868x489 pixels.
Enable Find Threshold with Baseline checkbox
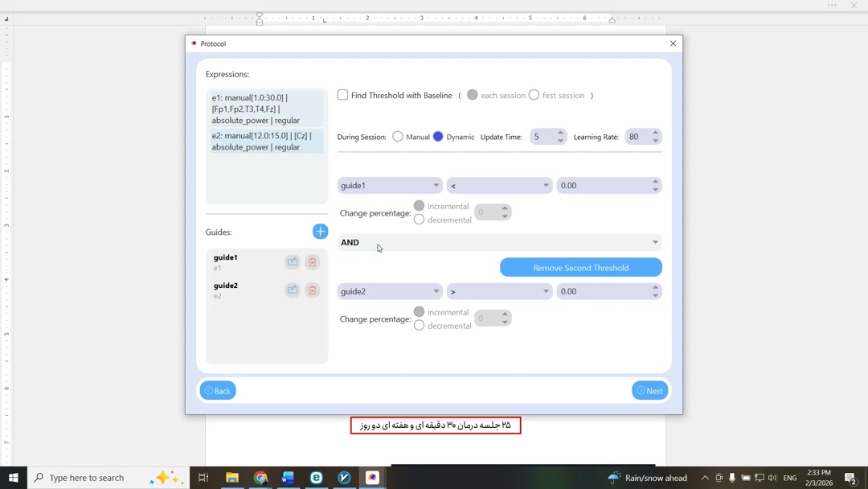pyautogui.click(x=342, y=95)
